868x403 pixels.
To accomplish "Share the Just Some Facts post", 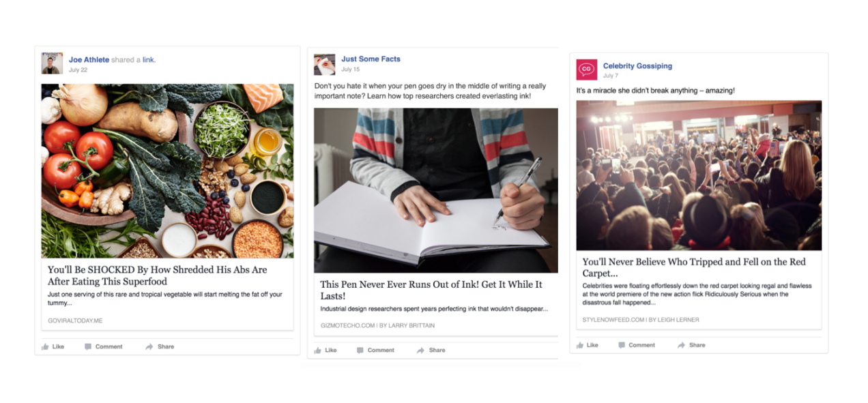I will (431, 350).
